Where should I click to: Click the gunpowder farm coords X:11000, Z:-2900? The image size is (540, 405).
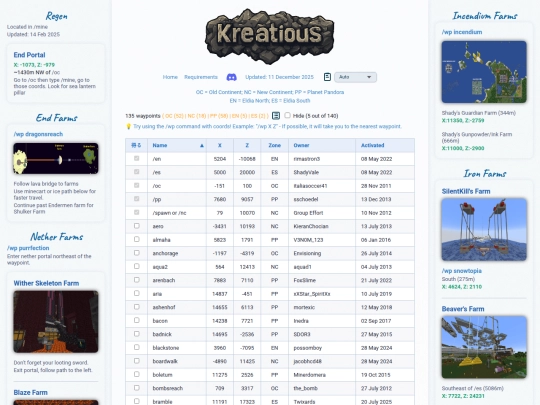coord(463,148)
